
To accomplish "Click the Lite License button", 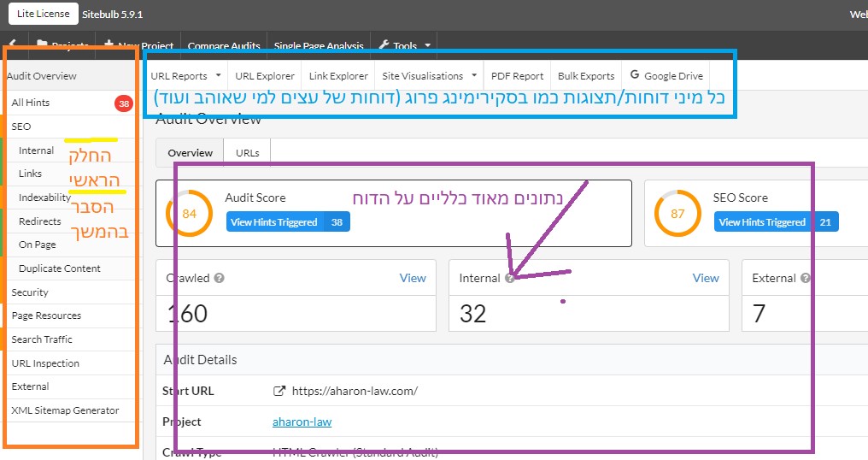I will (x=44, y=14).
